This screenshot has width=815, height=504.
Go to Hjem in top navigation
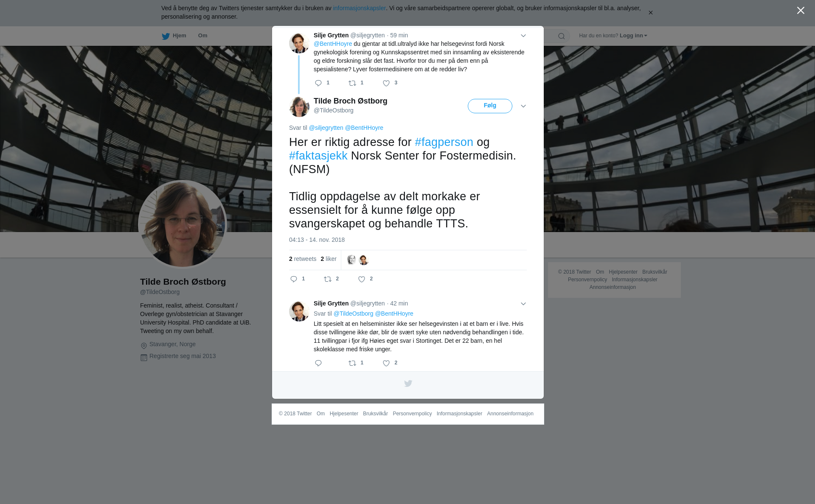coord(174,36)
